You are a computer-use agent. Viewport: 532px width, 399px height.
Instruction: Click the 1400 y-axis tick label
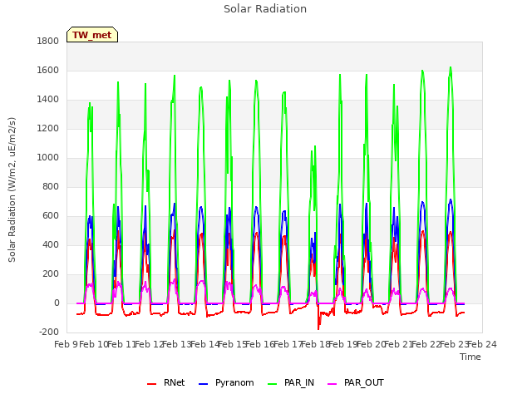point(48,100)
